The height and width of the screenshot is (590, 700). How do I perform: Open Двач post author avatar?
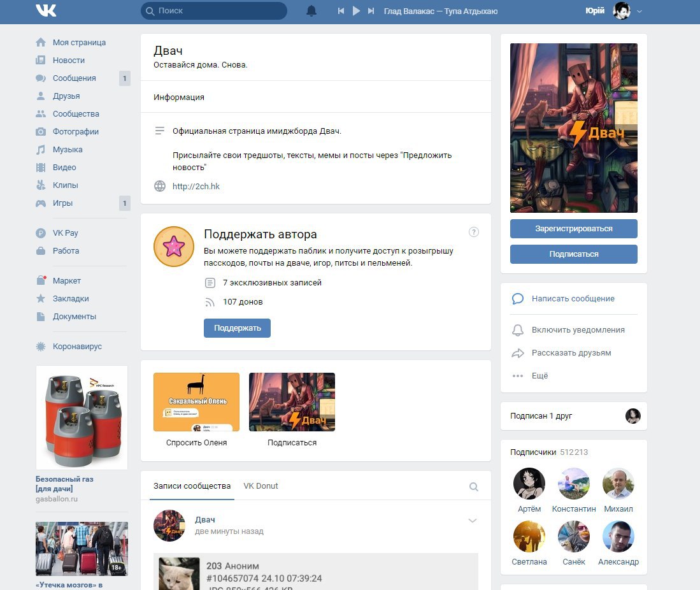coord(169,526)
